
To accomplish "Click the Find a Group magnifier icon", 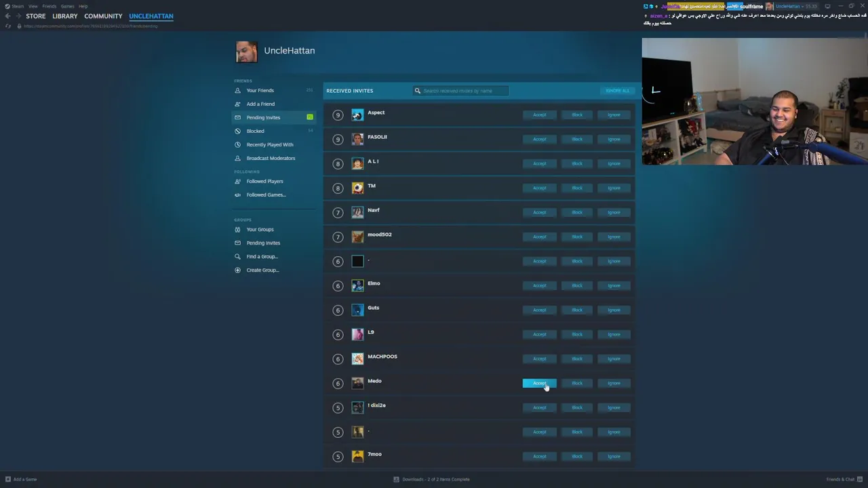I will [x=237, y=256].
